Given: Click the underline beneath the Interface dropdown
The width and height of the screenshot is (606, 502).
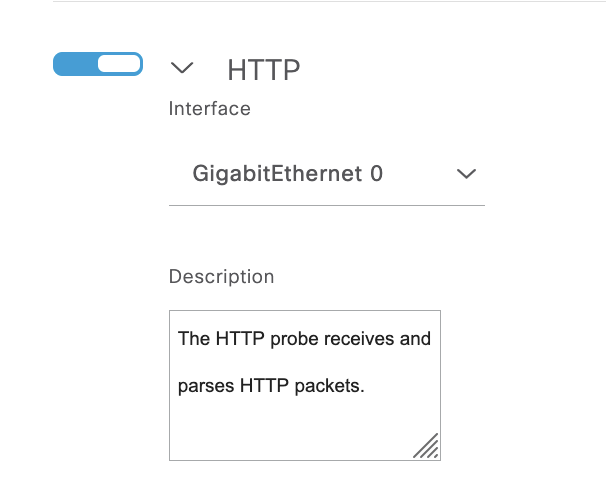Looking at the screenshot, I should [326, 205].
